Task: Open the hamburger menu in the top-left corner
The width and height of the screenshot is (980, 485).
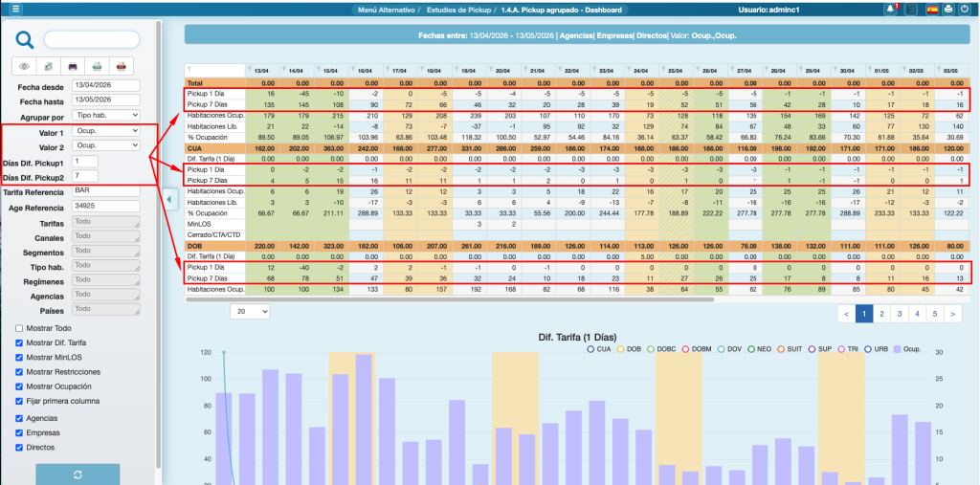Action: 16,9
